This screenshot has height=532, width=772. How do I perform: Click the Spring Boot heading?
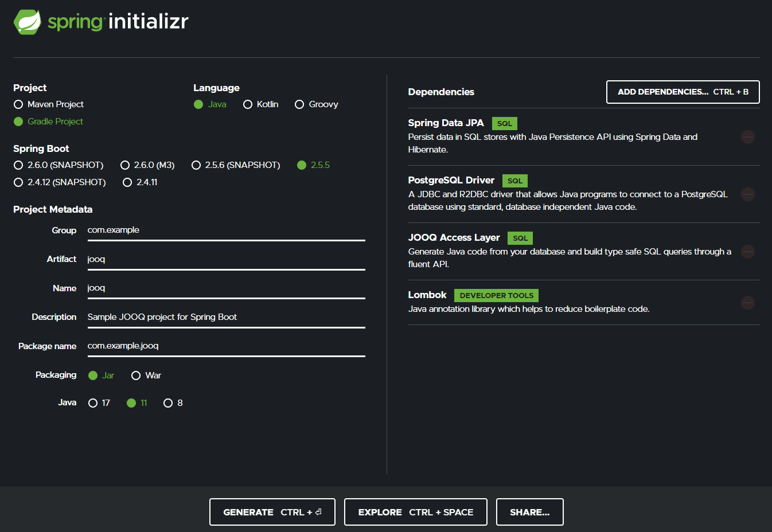coord(41,148)
